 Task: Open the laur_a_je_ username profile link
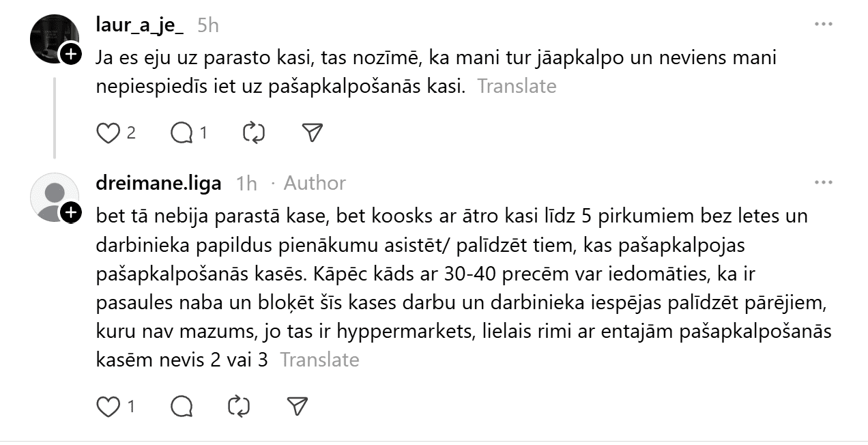coord(141,25)
